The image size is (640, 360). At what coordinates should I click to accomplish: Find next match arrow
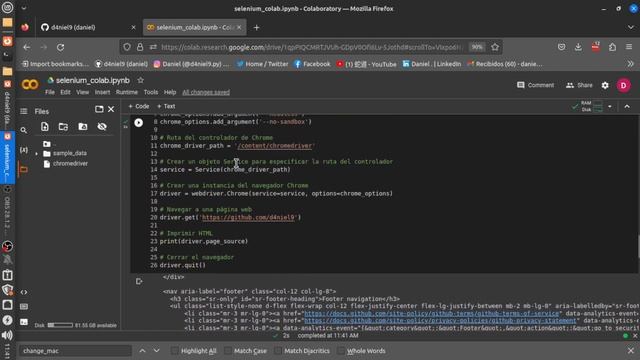point(157,351)
